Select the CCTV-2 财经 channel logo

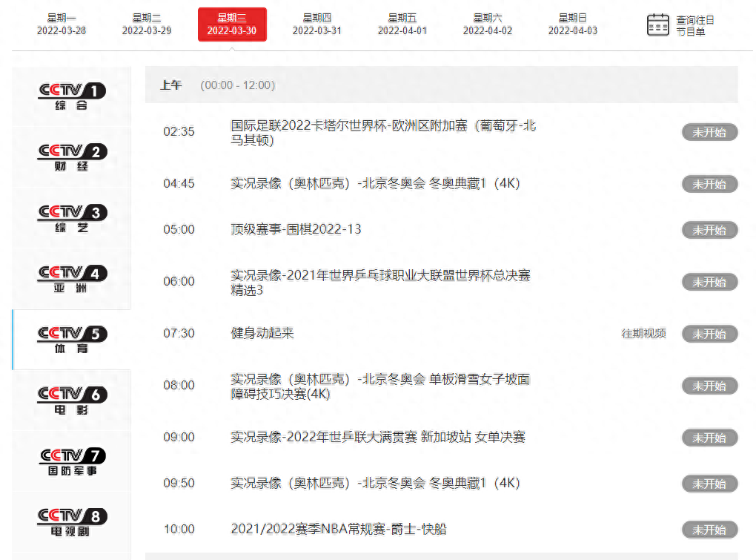click(x=70, y=156)
